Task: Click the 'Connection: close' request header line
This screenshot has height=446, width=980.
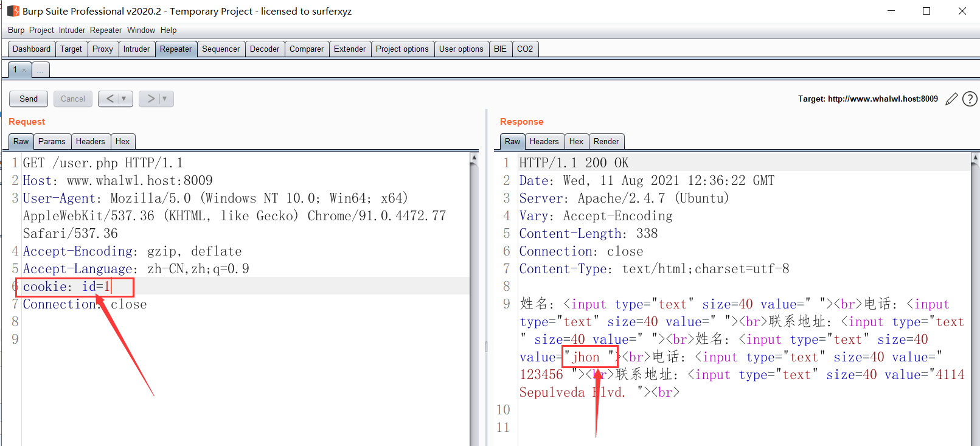Action: (x=85, y=304)
